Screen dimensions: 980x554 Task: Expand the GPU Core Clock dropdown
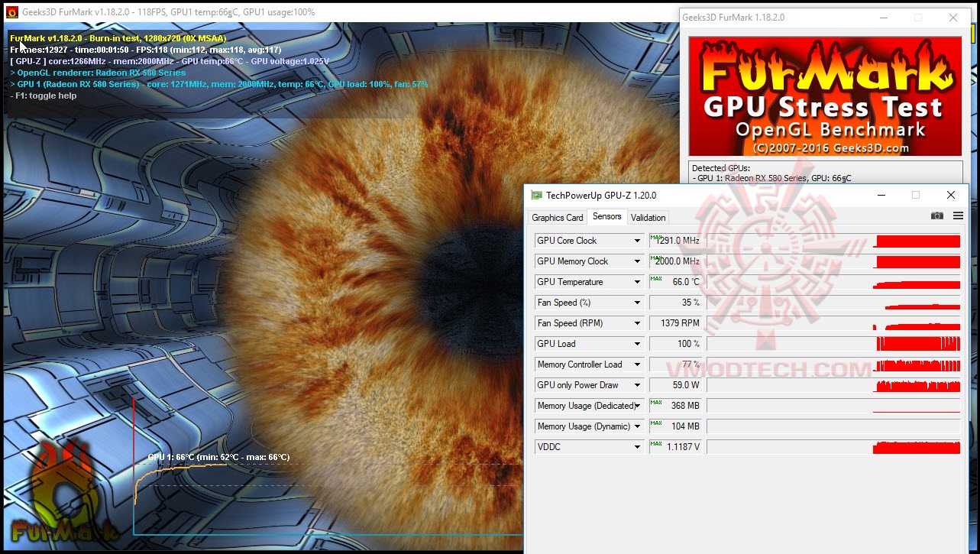637,241
